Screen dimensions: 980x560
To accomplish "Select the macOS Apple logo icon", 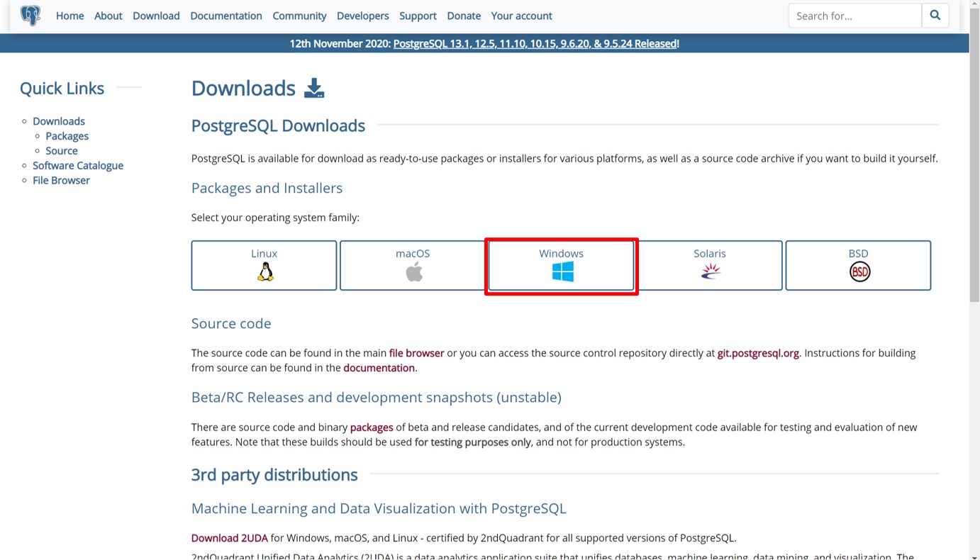I will click(x=414, y=272).
